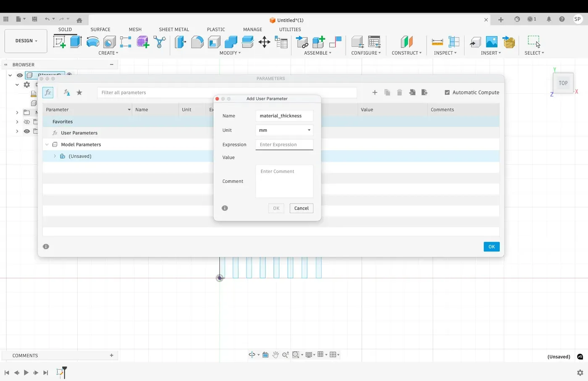Click the Insert Mesh icon
588x381 pixels.
click(509, 42)
